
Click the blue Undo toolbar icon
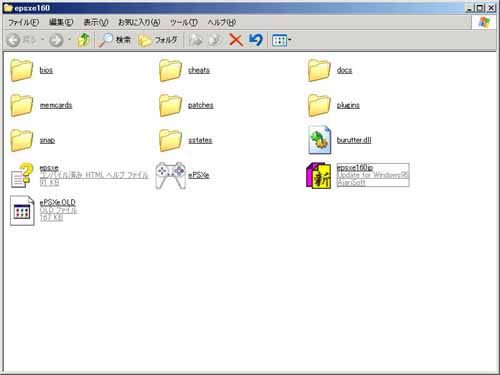(x=256, y=40)
